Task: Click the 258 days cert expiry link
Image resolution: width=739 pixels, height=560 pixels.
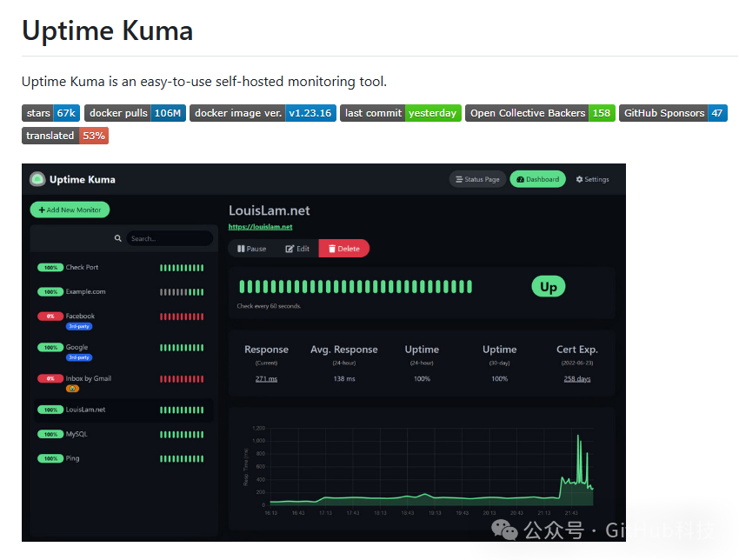Action: (576, 379)
